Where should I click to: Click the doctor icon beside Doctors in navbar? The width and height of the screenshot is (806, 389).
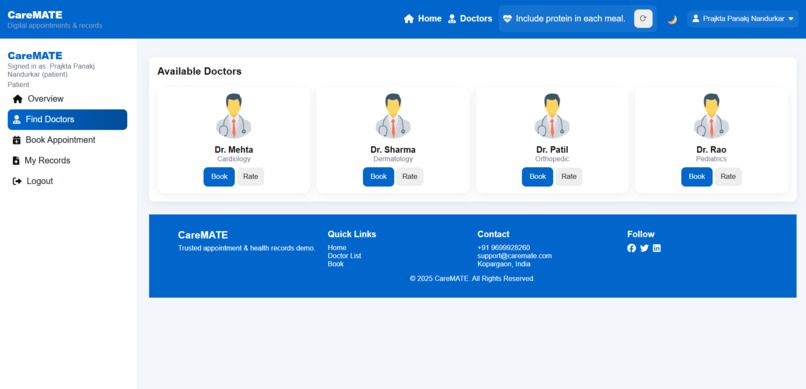(452, 19)
